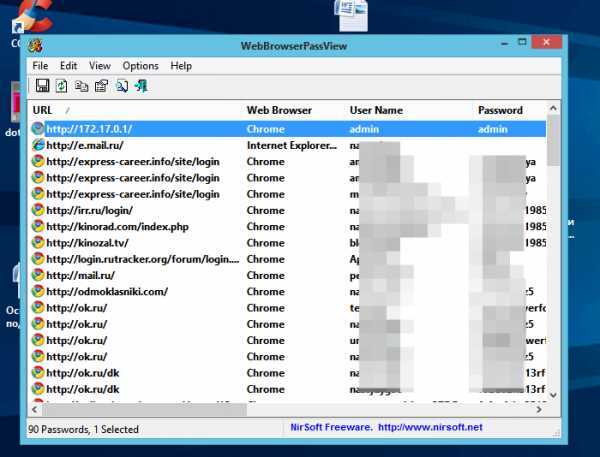
Task: Click the Chrome cell in kinozal.tv row
Action: tap(266, 243)
